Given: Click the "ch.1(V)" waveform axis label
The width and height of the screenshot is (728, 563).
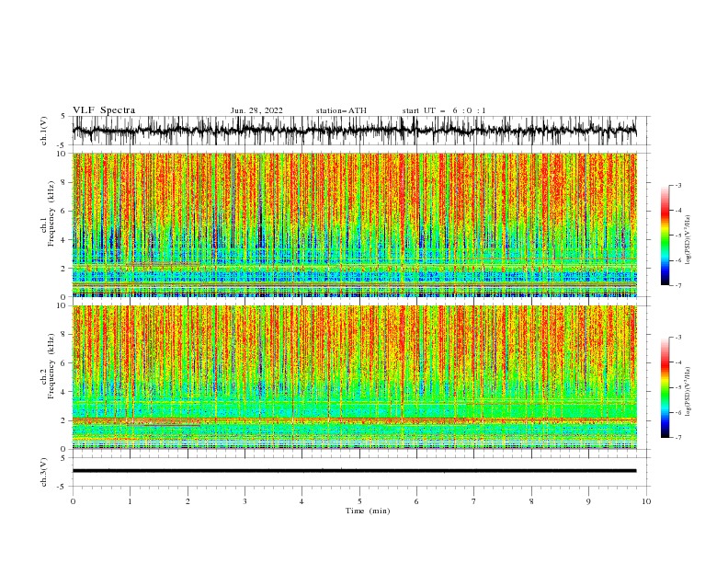Looking at the screenshot, I should [x=44, y=131].
